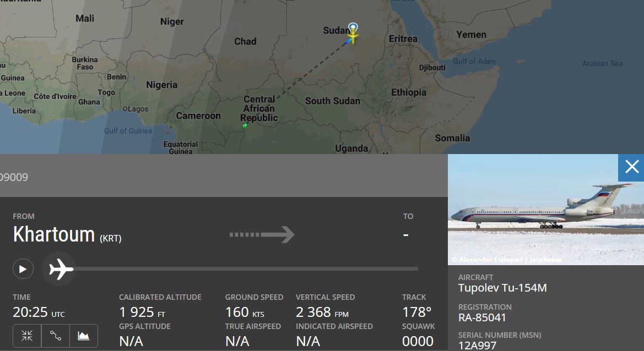Click the flight ID ending in 09009
Screen dimensions: 644x351
tap(14, 177)
